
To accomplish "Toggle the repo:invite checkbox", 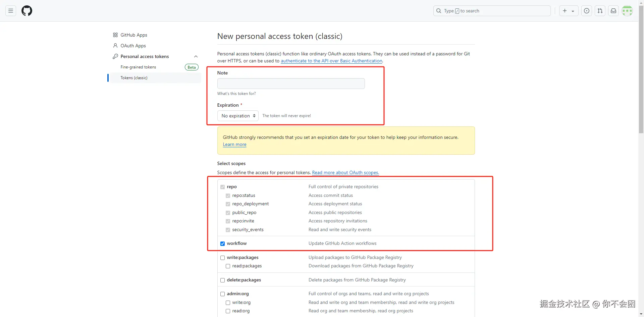I will coord(228,221).
